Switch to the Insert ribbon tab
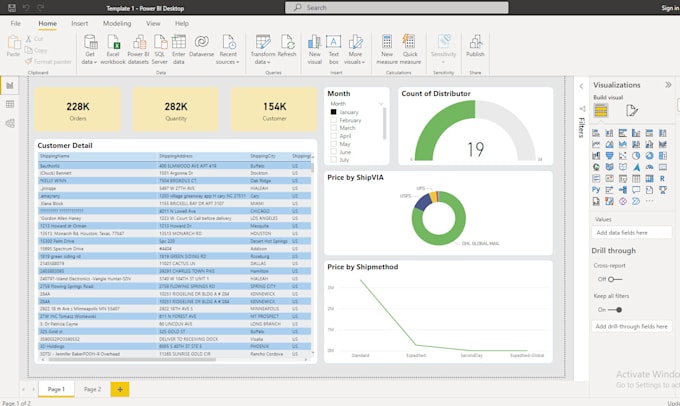Image resolution: width=680 pixels, height=406 pixels. pos(79,23)
